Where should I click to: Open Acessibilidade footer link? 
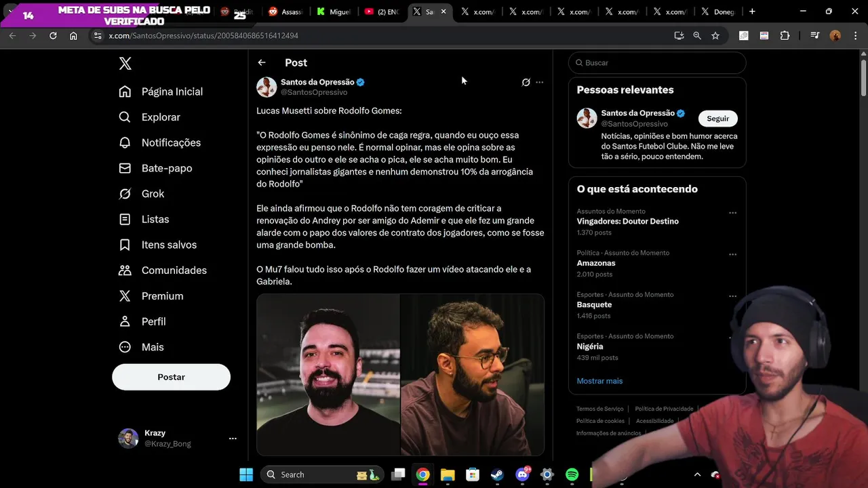(x=655, y=421)
